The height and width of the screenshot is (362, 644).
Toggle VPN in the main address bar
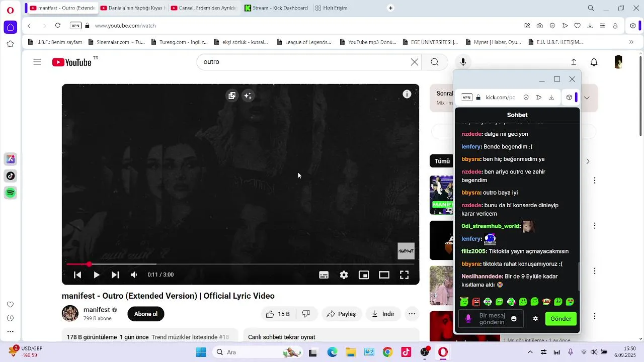point(75,26)
